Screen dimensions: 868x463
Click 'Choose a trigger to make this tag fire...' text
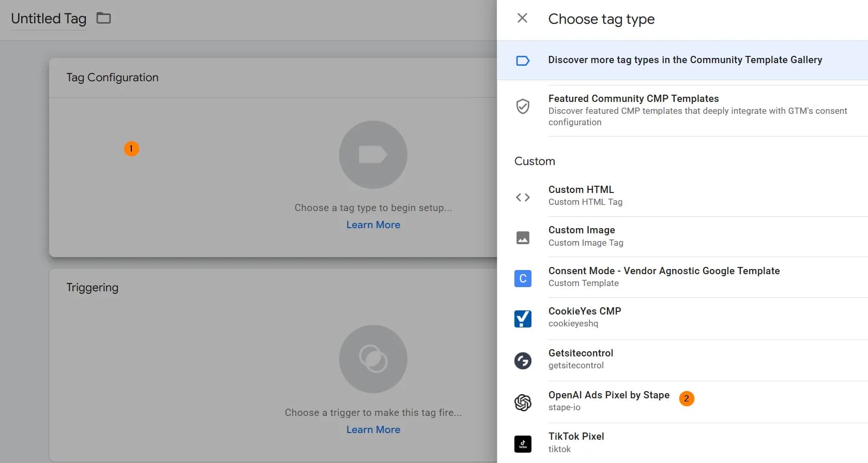pyautogui.click(x=373, y=412)
